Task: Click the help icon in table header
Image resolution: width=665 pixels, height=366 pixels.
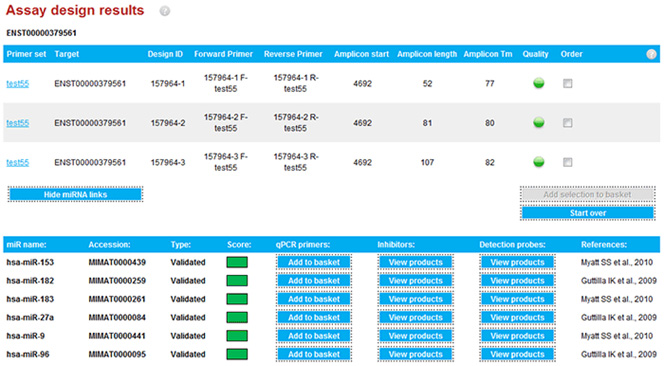Action: [x=651, y=54]
